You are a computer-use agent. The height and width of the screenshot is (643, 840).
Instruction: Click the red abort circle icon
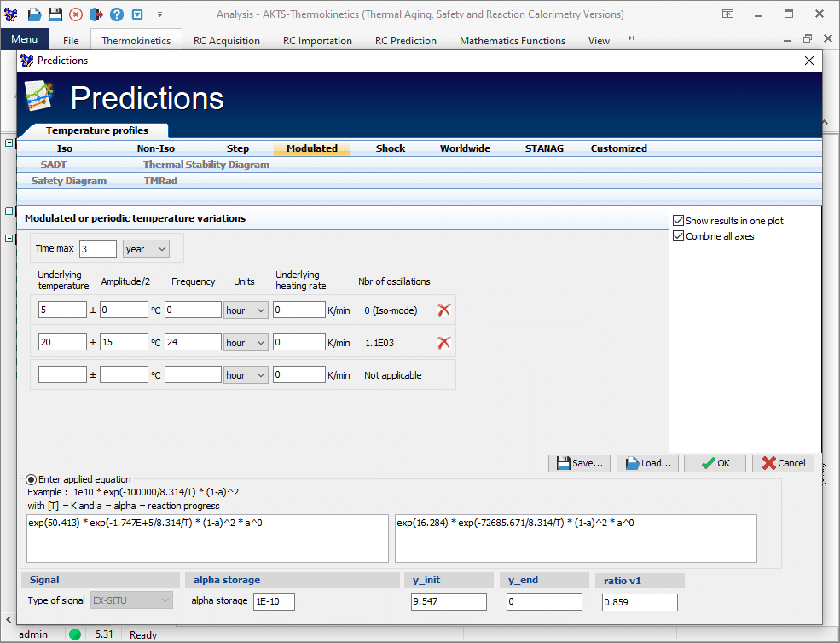click(76, 14)
